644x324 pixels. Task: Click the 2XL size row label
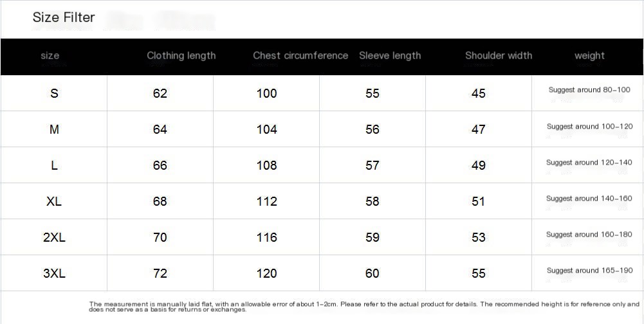click(54, 238)
